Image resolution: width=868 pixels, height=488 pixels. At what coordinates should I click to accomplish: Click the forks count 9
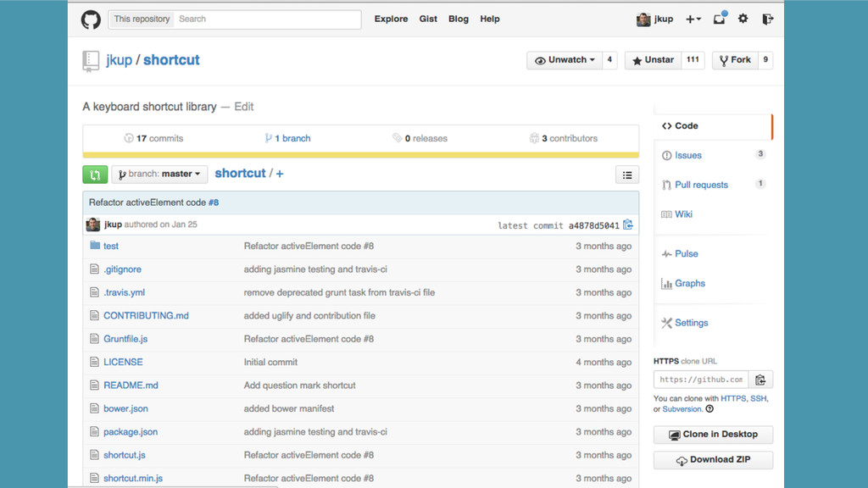click(x=765, y=60)
